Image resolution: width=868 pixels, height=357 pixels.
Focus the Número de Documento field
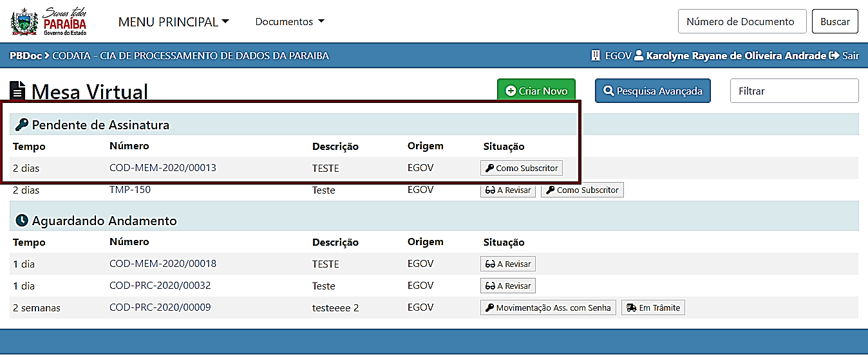[x=742, y=21]
